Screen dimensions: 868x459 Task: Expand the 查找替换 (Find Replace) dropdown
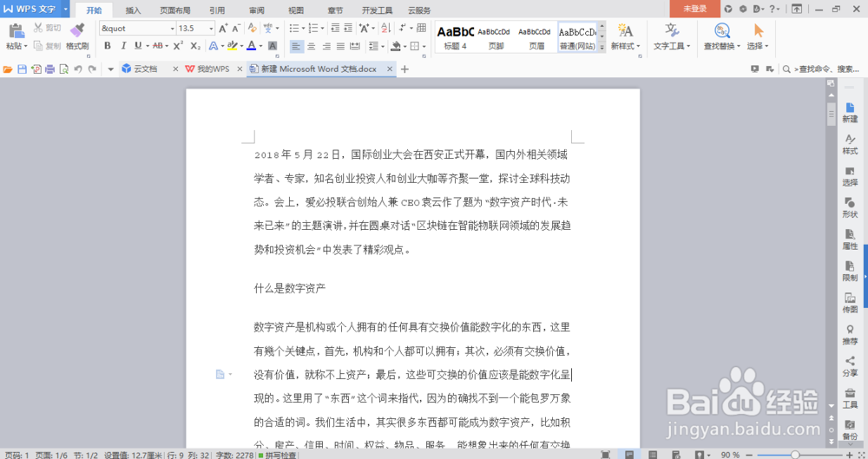click(x=739, y=46)
